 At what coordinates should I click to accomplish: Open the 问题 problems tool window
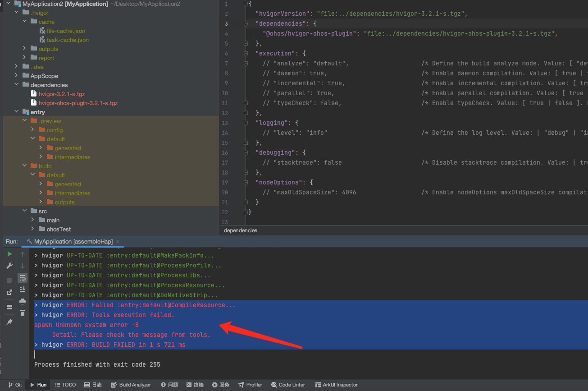(169, 385)
